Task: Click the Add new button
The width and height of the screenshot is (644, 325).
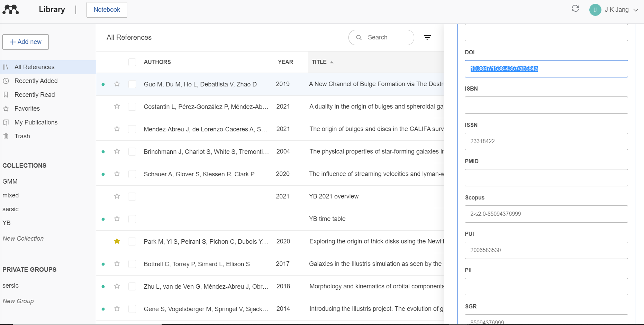Action: point(26,42)
